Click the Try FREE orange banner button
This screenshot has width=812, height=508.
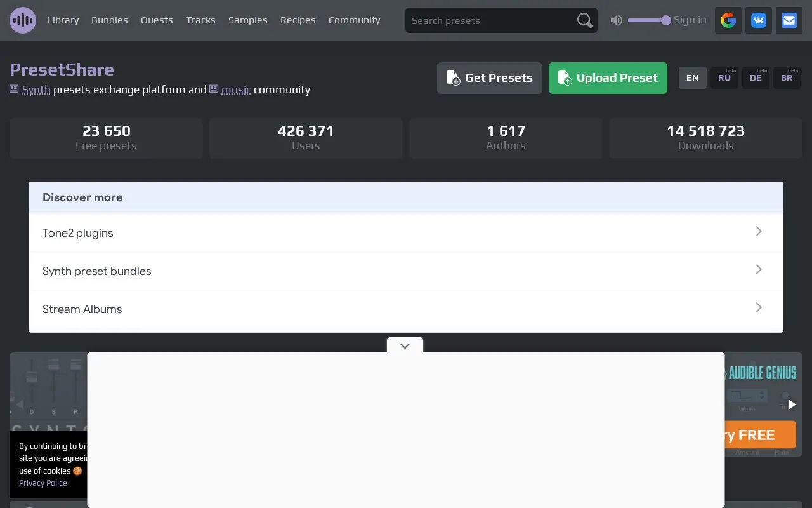point(760,435)
